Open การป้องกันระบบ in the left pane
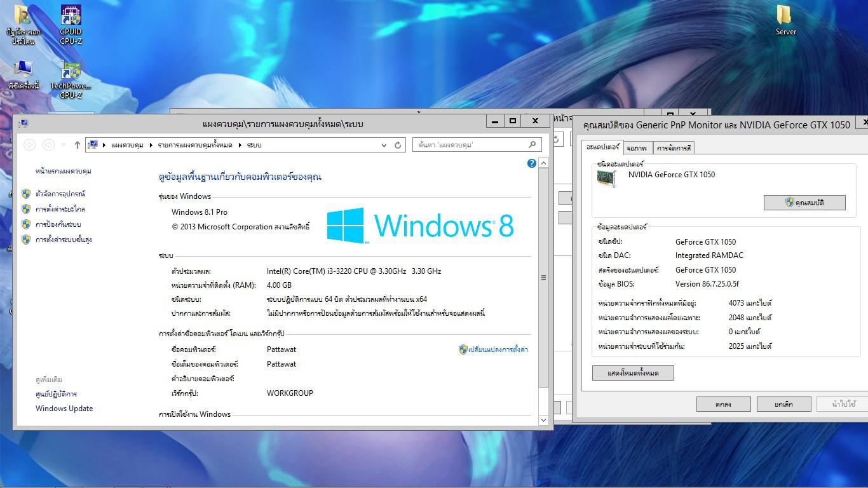Image resolution: width=868 pixels, height=488 pixels. (58, 224)
